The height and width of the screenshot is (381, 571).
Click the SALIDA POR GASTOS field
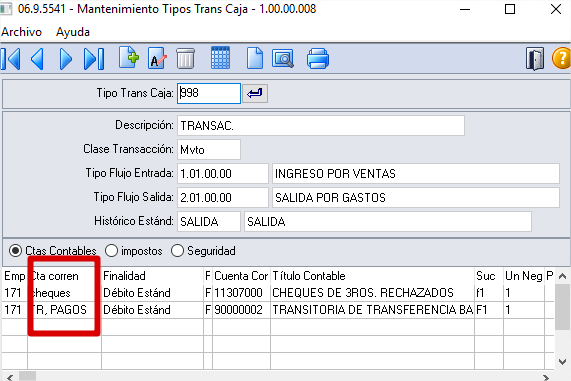pos(416,198)
